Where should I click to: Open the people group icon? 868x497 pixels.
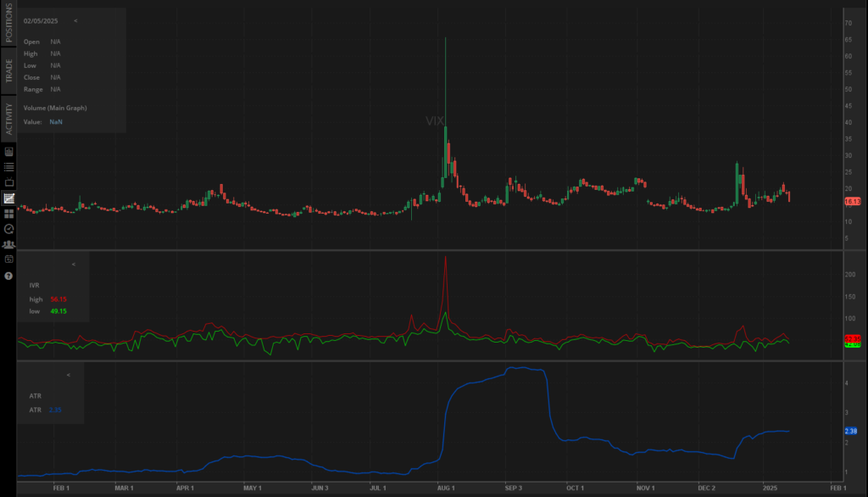pyautogui.click(x=9, y=244)
